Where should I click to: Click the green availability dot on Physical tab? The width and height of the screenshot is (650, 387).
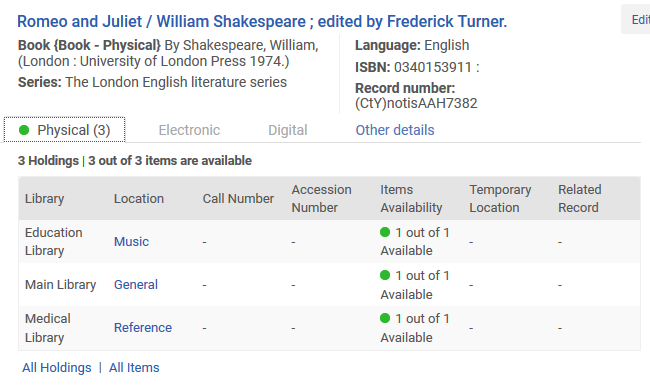(24, 130)
